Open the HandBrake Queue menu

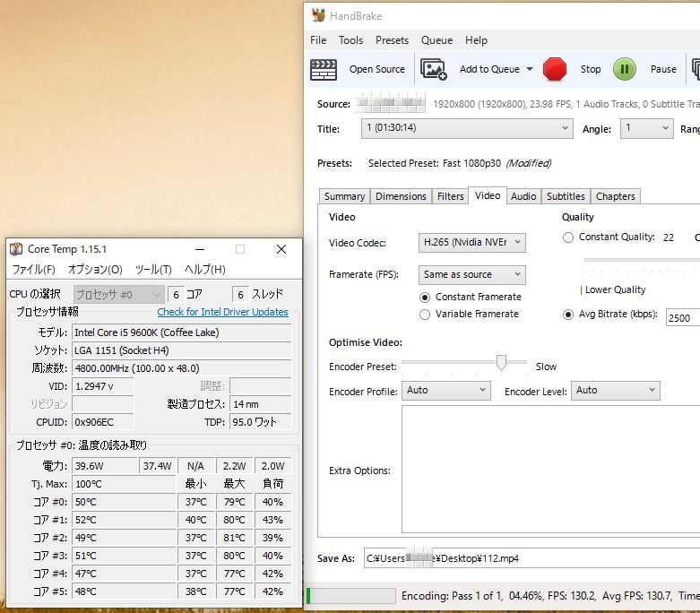coord(436,40)
